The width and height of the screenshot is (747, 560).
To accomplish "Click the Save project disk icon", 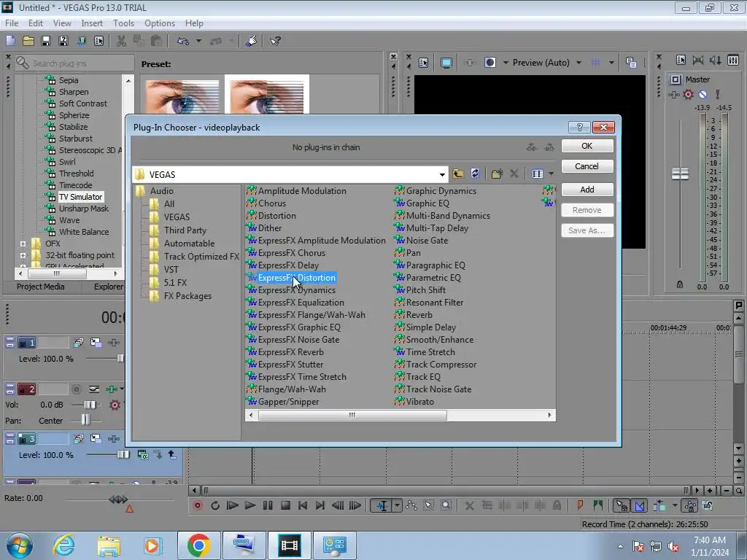I will 46,41.
